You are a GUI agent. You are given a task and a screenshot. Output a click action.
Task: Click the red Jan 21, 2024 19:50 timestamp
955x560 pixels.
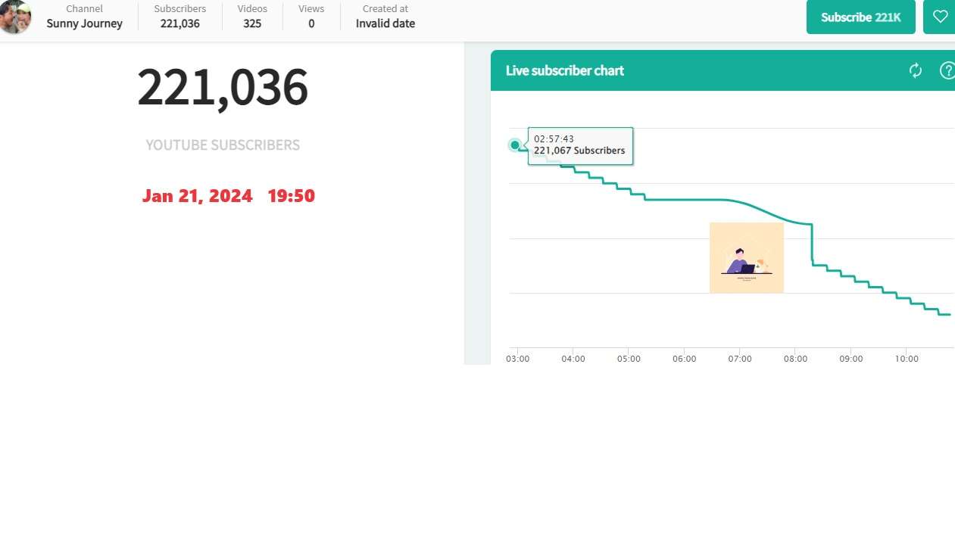coord(229,196)
